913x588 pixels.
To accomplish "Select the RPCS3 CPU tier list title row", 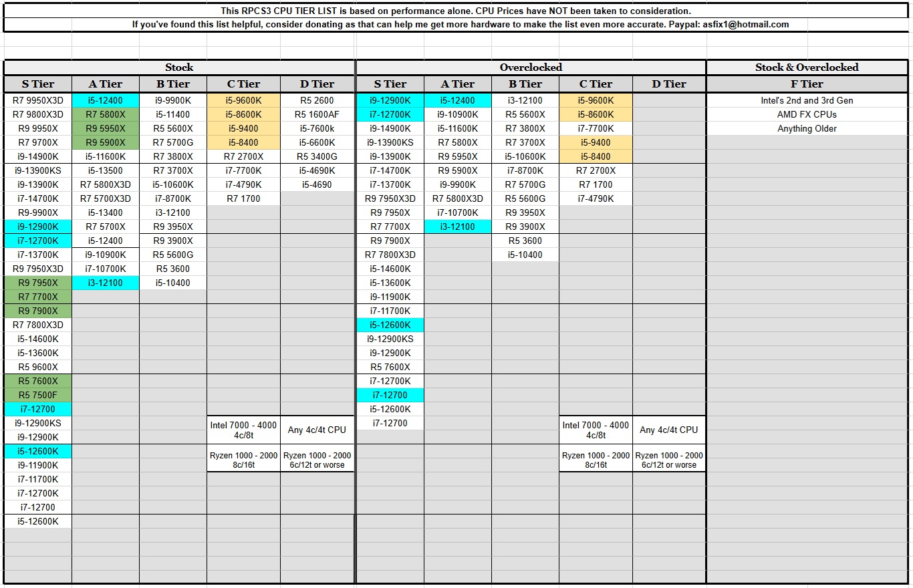I will point(456,11).
